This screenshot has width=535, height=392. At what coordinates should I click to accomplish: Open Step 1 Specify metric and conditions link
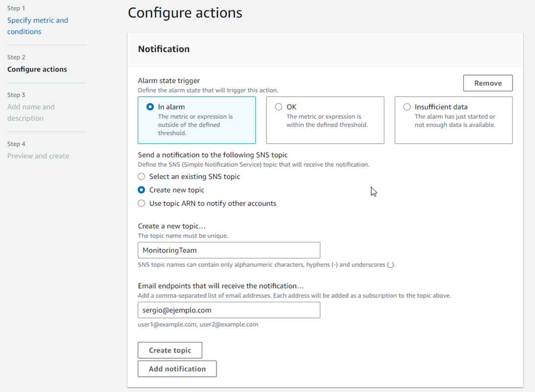37,26
